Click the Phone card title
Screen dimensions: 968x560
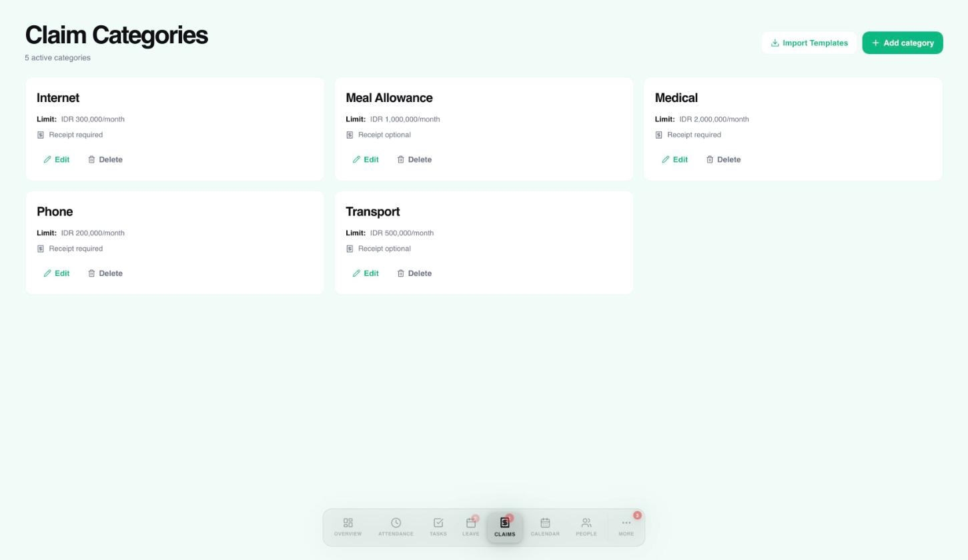tap(55, 212)
